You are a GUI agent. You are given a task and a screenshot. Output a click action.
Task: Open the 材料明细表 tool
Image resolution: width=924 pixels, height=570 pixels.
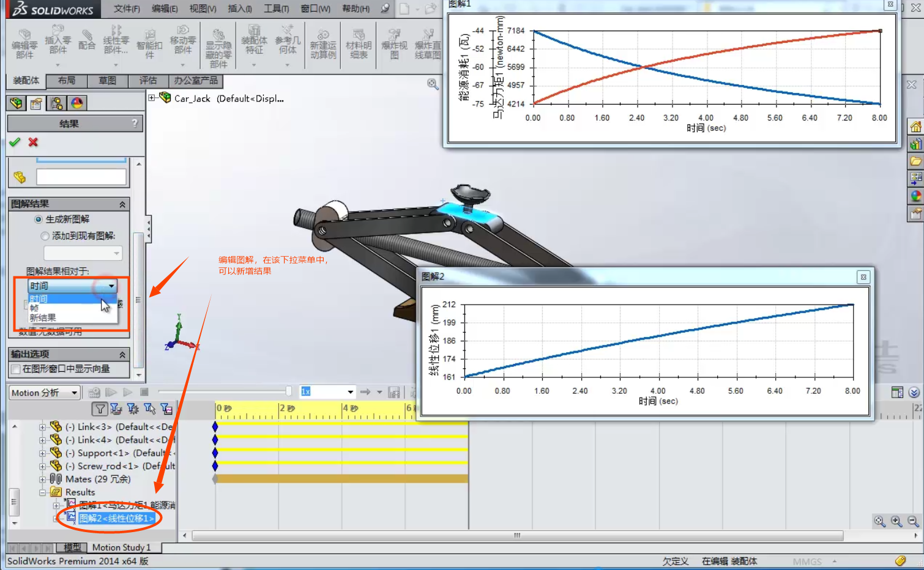(358, 43)
